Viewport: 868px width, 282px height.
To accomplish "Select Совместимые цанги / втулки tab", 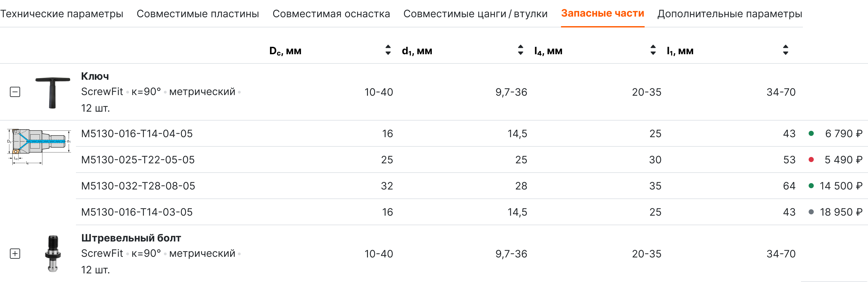I will (x=475, y=14).
